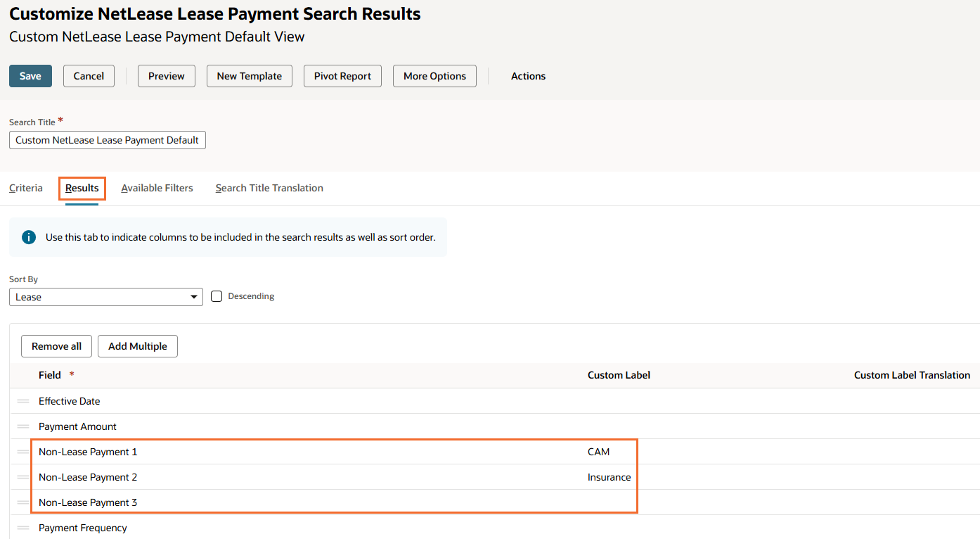The height and width of the screenshot is (539, 980).
Task: Switch to the Criteria tab
Action: pyautogui.click(x=26, y=188)
